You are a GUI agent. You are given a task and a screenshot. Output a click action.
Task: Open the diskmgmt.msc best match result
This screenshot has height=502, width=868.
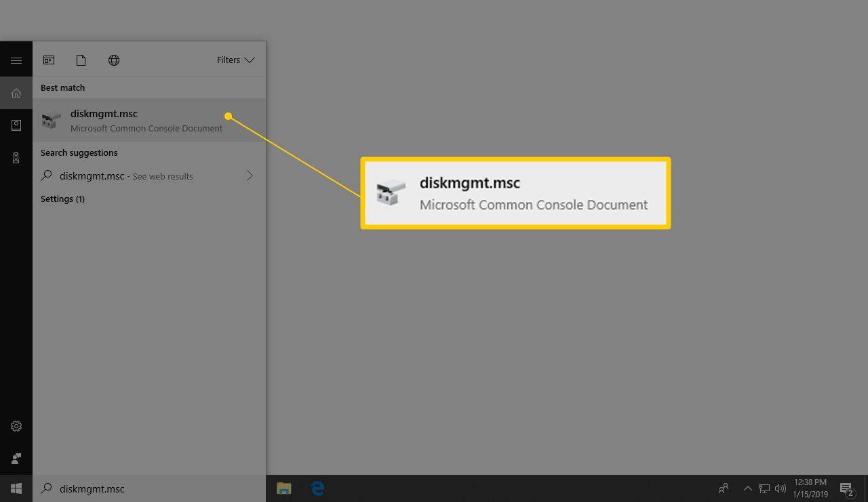(149, 120)
